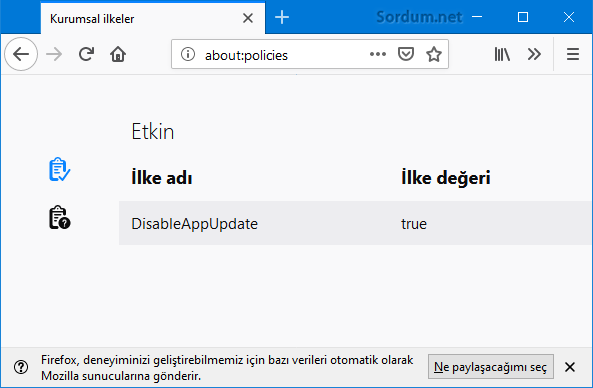Screen dimensions: 593x388
Task: Open the policy documentation sidebar icon
Action: [x=59, y=217]
